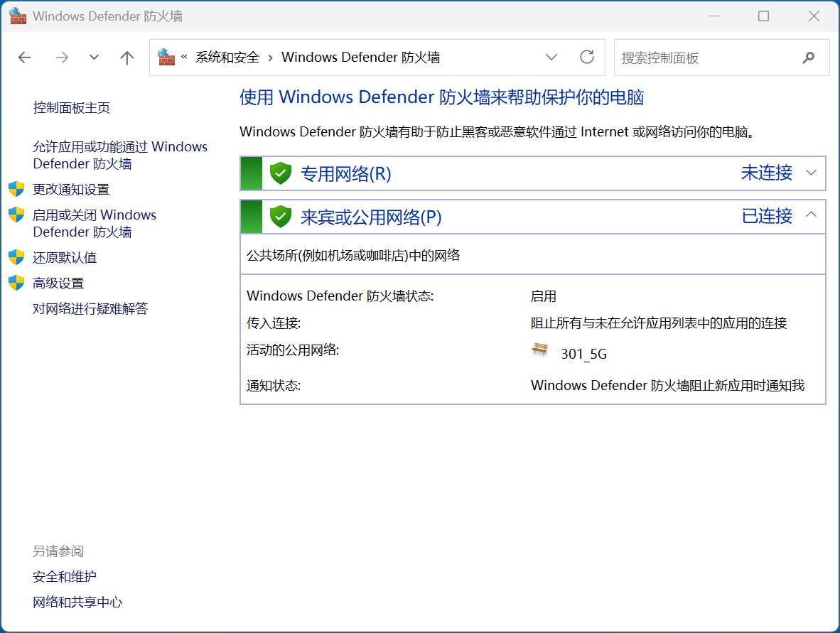Click the firewall icon in address bar
The width and height of the screenshot is (840, 633).
click(x=166, y=57)
